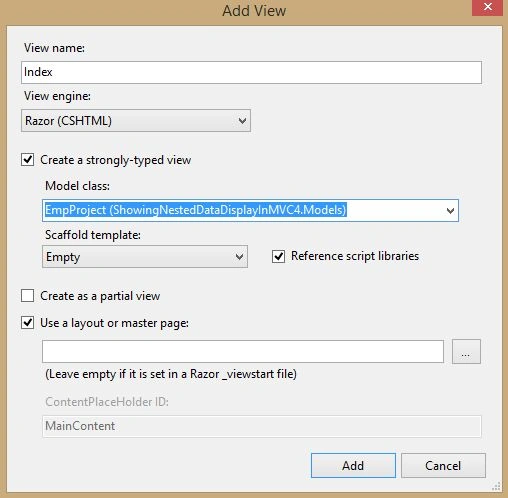
Task: Click the Empty scaffold template arrow
Action: pos(239,257)
